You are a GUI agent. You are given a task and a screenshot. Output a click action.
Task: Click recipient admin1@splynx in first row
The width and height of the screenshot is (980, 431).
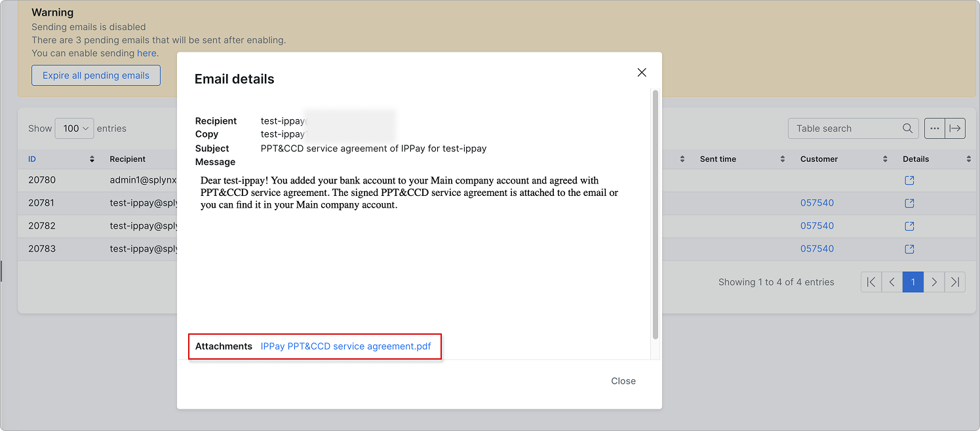pos(144,180)
